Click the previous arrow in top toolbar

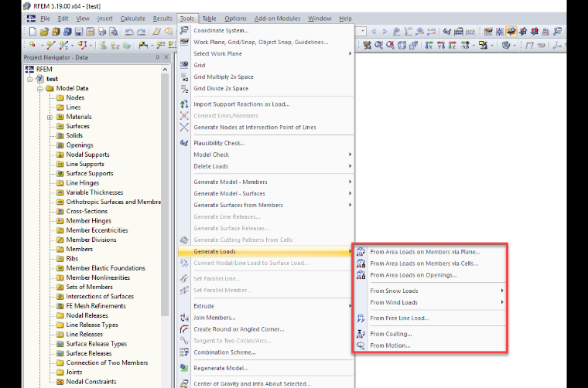(374, 32)
